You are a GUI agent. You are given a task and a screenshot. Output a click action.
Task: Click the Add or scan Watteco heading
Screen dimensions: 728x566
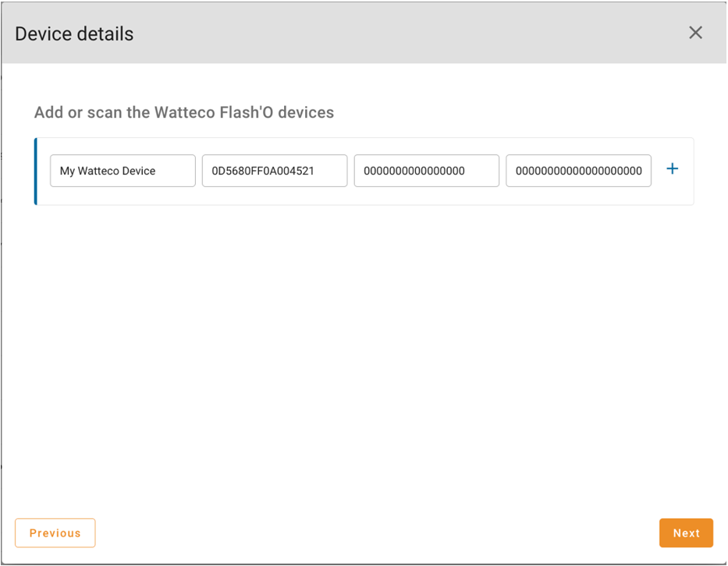click(184, 112)
